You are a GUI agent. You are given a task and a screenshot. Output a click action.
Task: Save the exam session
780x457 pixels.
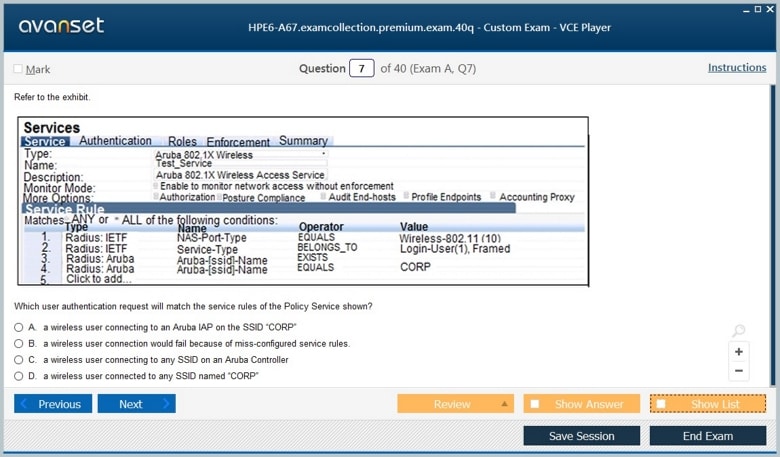pyautogui.click(x=582, y=436)
